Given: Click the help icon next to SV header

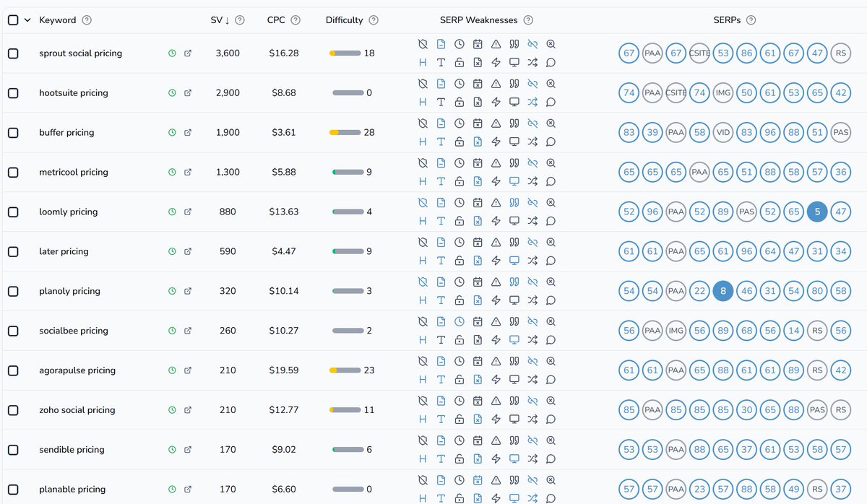Looking at the screenshot, I should tap(240, 20).
